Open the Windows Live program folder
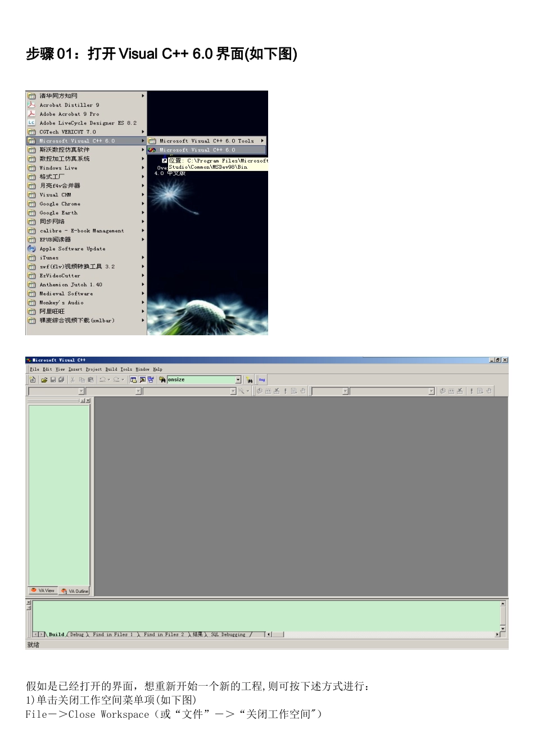Viewport: 534px width, 756px height. pos(86,168)
